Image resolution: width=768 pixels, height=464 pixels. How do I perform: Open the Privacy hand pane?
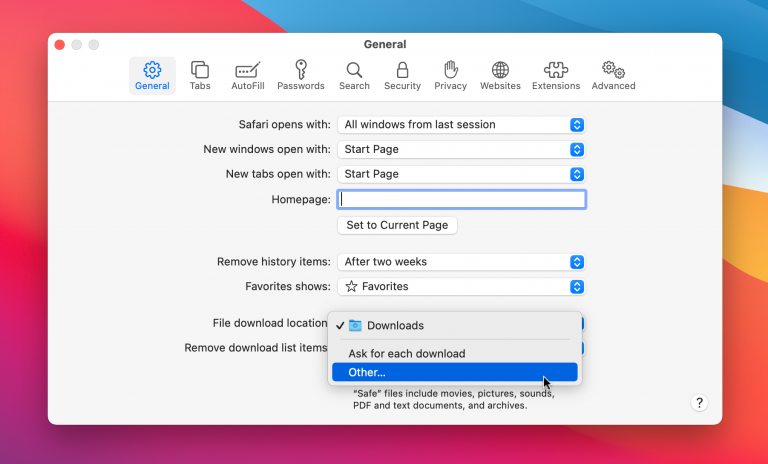tap(450, 76)
